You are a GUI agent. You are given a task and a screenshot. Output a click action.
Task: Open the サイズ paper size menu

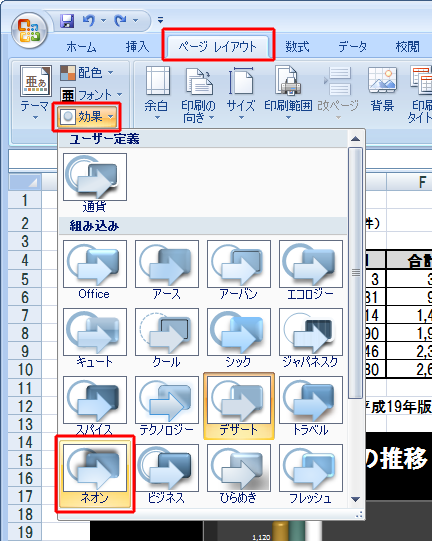[241, 93]
